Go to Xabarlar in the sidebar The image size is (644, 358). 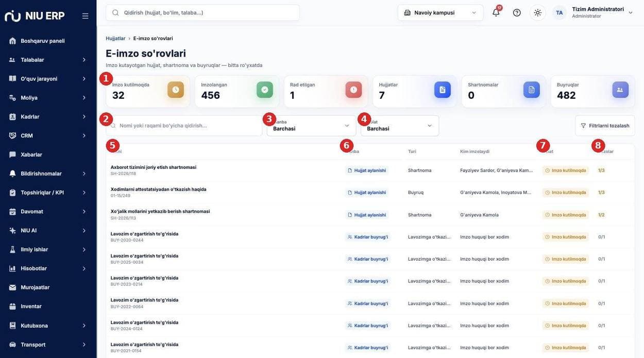(48, 155)
